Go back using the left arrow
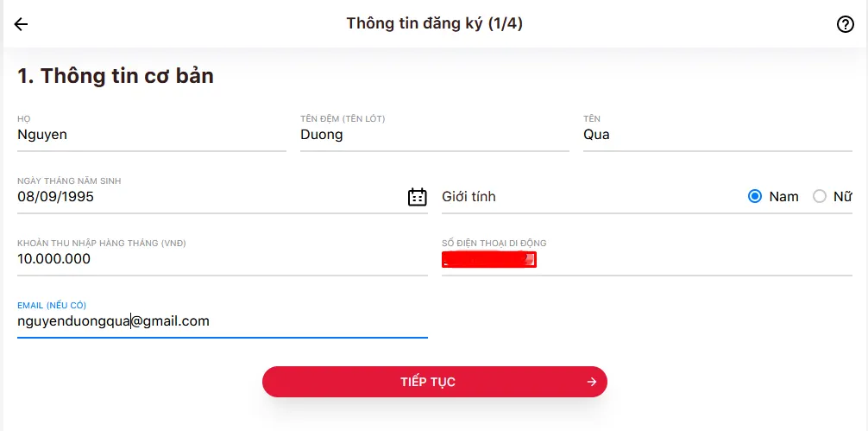This screenshot has width=868, height=431. (21, 24)
